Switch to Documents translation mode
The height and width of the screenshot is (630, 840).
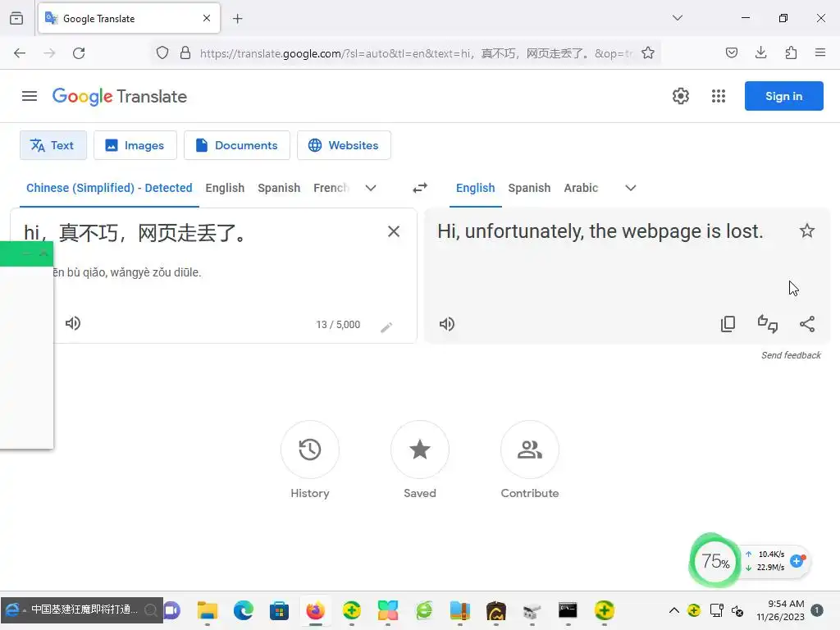tap(237, 145)
